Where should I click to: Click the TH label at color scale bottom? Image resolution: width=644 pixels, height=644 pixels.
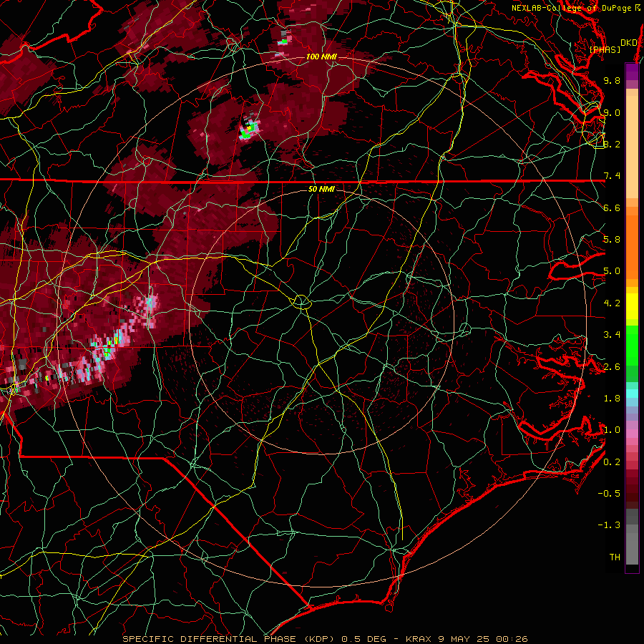pos(615,557)
